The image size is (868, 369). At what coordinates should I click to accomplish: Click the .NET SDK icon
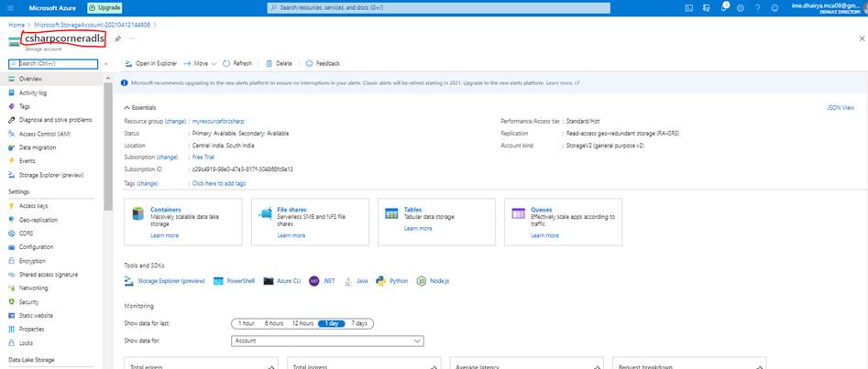click(313, 281)
